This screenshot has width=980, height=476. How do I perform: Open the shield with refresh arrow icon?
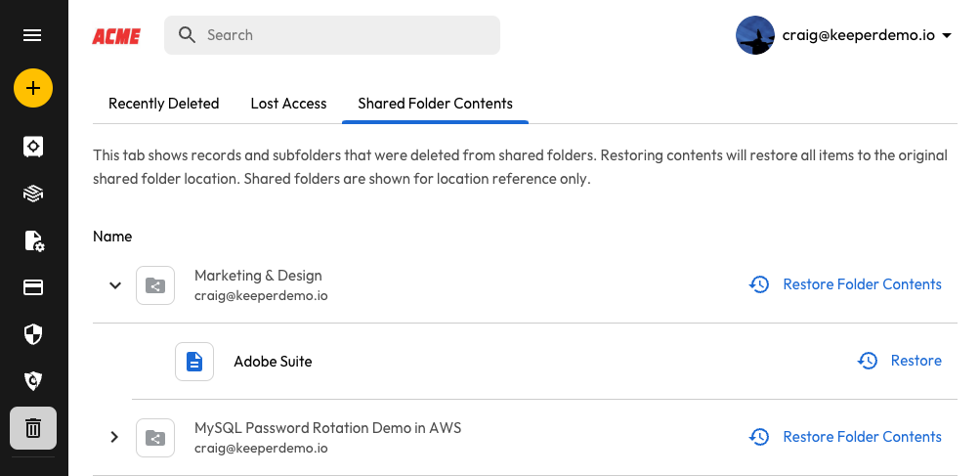tap(32, 380)
